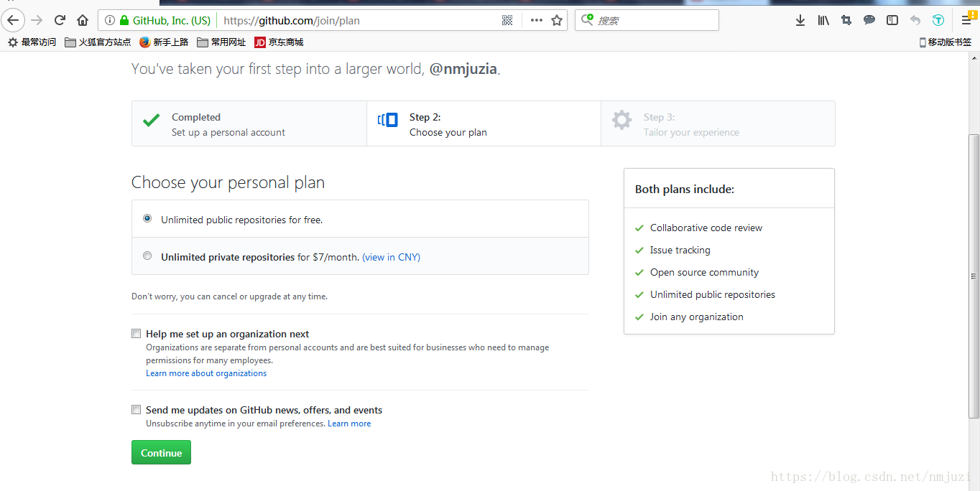
Task: Open the 移动版书签 mobile bookmarks
Action: pyautogui.click(x=946, y=42)
